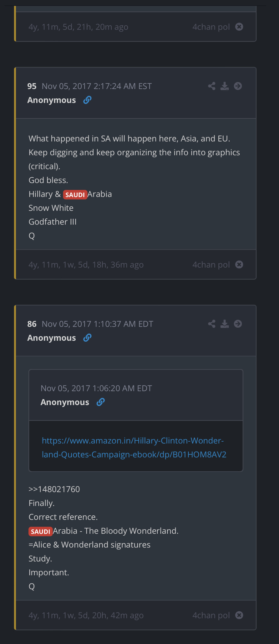Click 4chan pol label on post 86
The height and width of the screenshot is (644, 279).
(211, 615)
